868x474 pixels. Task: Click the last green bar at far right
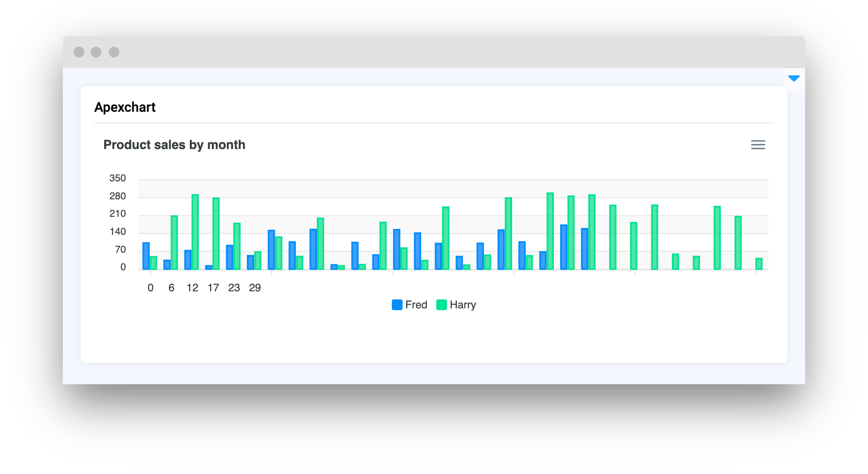[758, 264]
